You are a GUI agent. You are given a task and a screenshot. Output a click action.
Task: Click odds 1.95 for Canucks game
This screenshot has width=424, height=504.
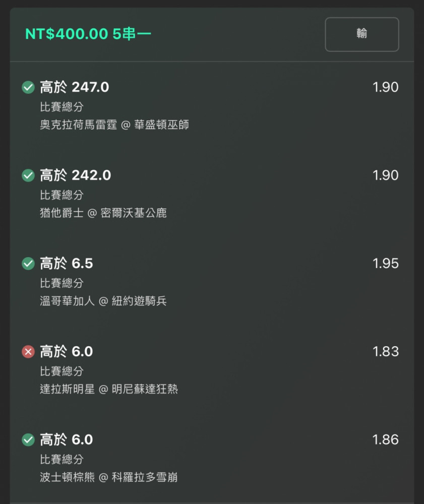coord(385,264)
